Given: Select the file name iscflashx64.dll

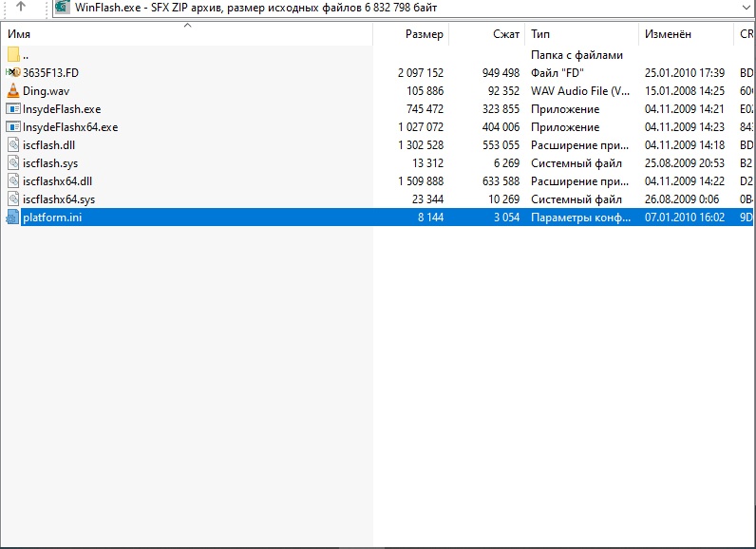Looking at the screenshot, I should 57,181.
